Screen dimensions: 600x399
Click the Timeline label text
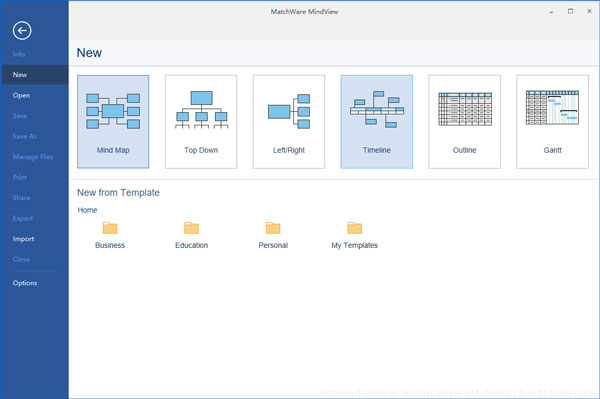[377, 150]
